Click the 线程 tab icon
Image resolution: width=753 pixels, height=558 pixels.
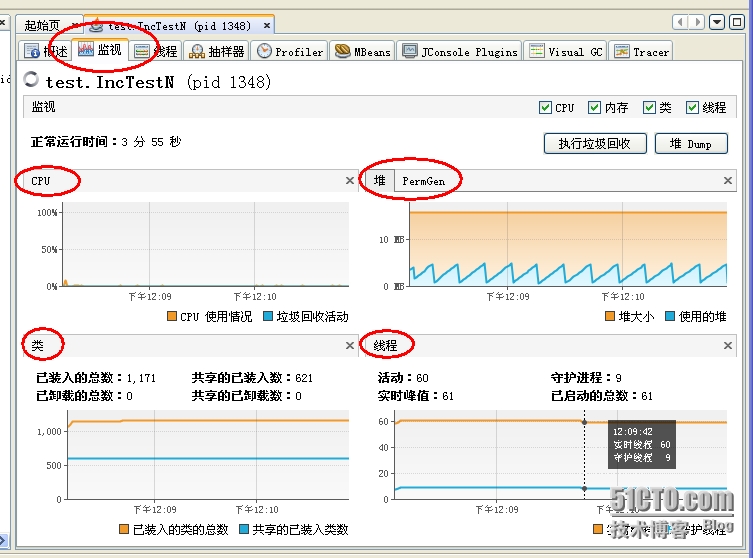point(142,51)
